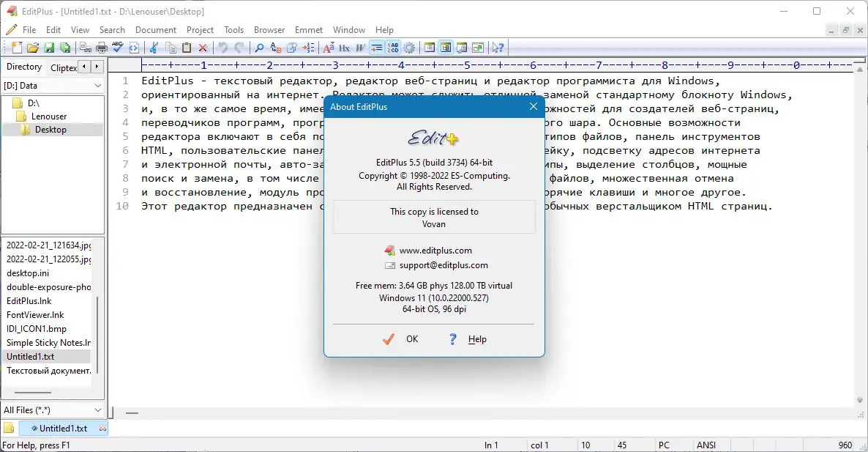Select the Print Preview icon
Screen dimensions: 868x452
(x=85, y=47)
